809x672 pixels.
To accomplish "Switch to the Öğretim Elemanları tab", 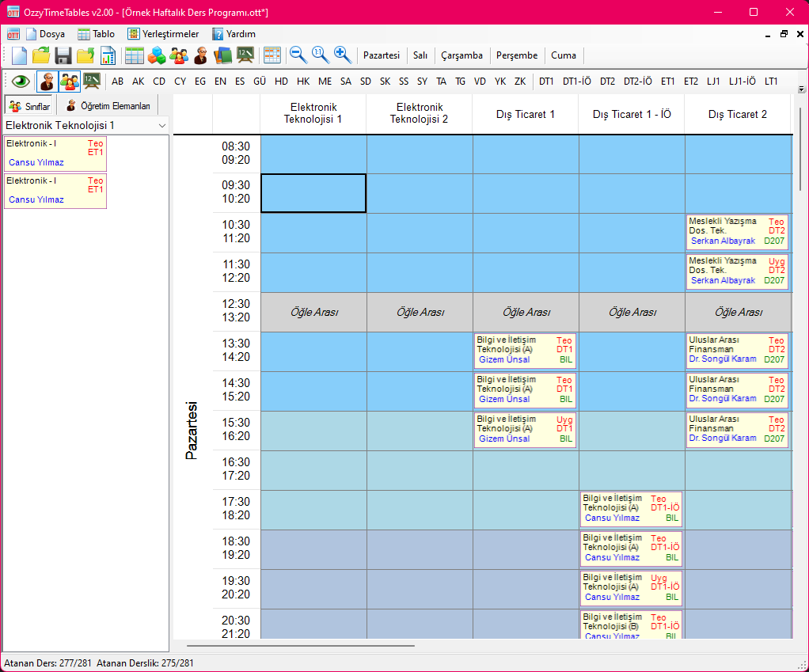I will tap(108, 105).
